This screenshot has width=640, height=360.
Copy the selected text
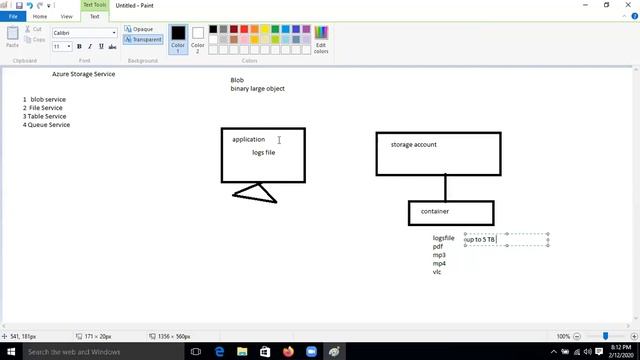(35, 40)
